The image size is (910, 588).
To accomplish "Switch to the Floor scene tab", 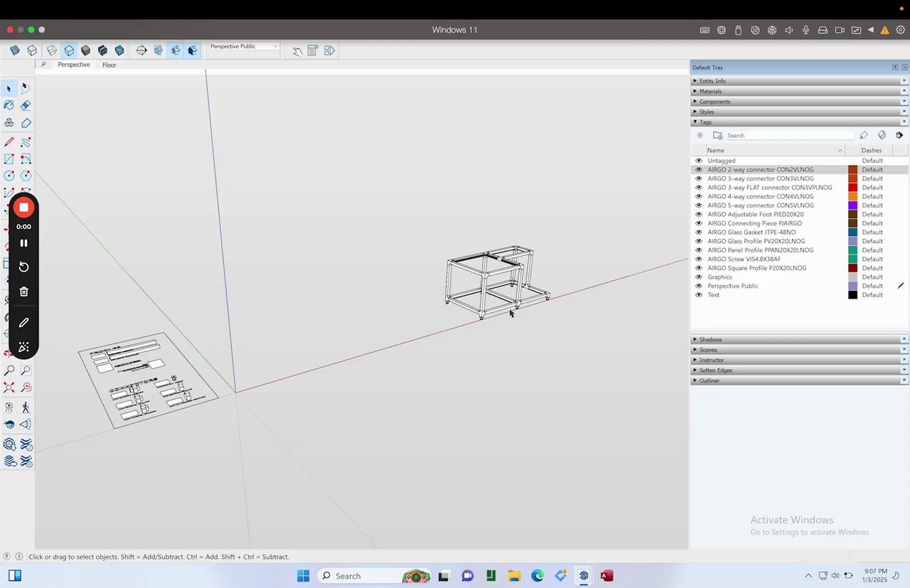I will (x=109, y=65).
